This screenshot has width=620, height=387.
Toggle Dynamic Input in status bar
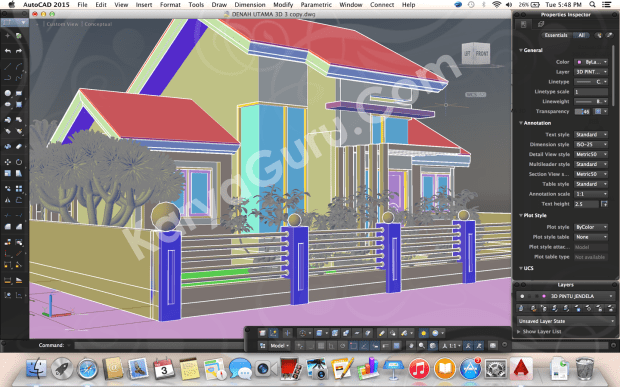tap(375, 346)
